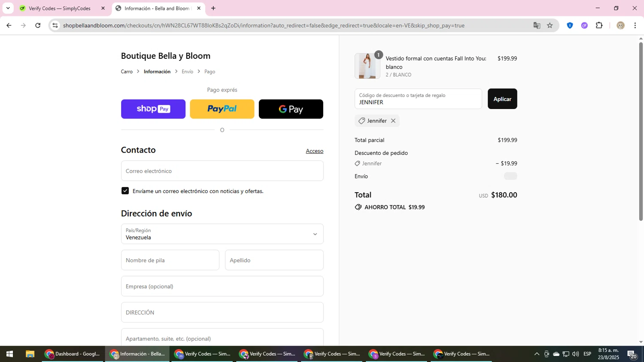This screenshot has width=644, height=362.
Task: Open File Explorer from the taskbar
Action: 30,354
